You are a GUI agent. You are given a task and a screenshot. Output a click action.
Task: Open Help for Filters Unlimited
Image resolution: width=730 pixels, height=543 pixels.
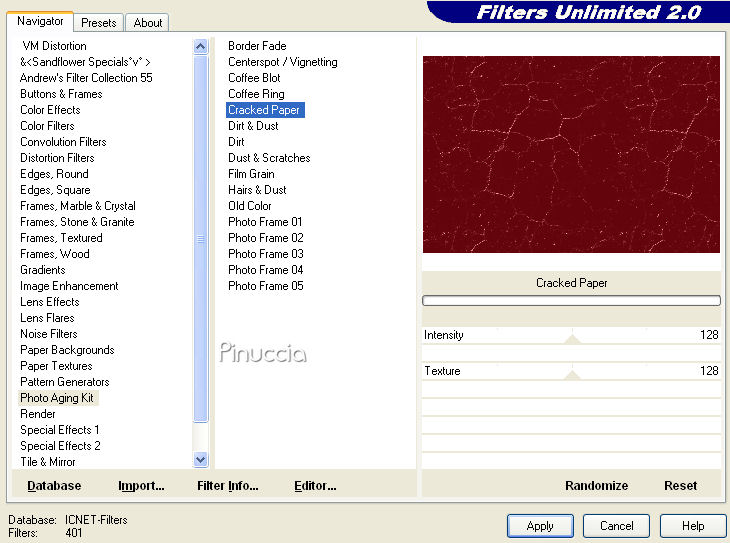coord(693,526)
